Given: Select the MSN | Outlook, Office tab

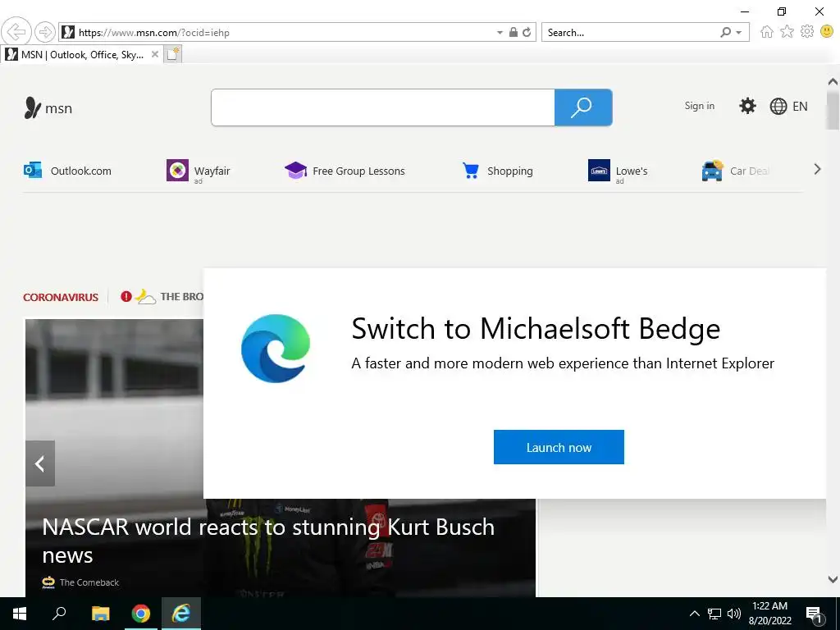Looking at the screenshot, I should pos(81,54).
